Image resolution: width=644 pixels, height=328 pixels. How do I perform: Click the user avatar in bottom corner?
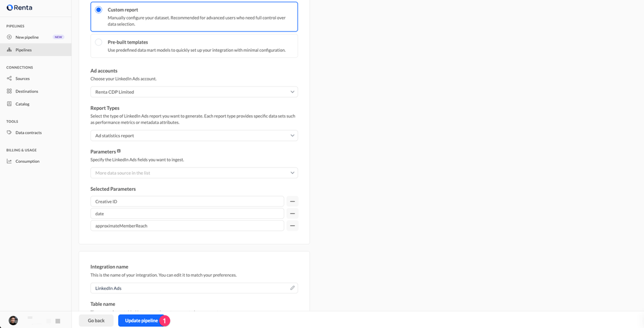coord(13,321)
